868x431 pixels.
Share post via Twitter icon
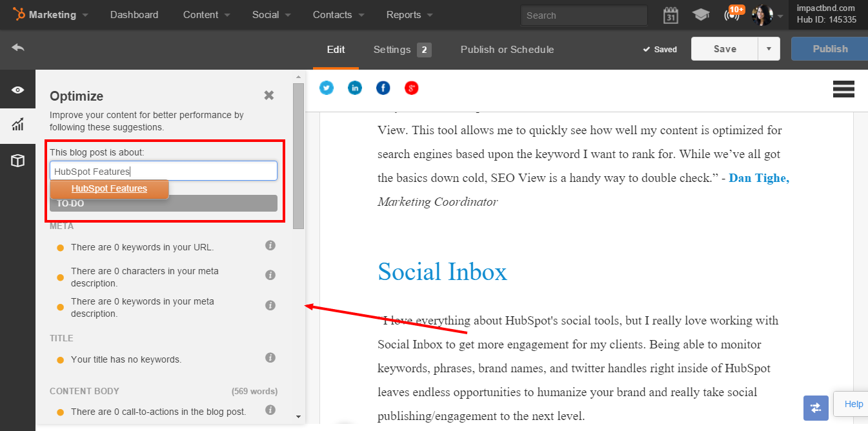point(327,88)
